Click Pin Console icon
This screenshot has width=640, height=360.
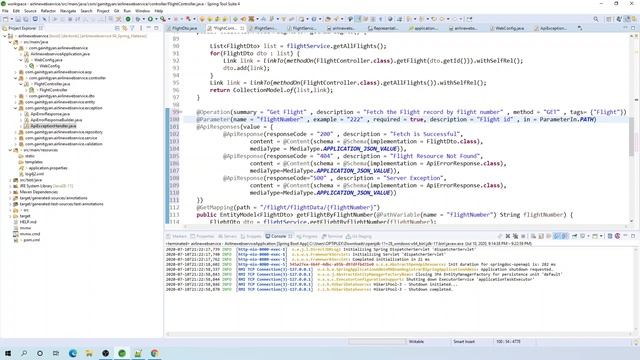point(574,236)
